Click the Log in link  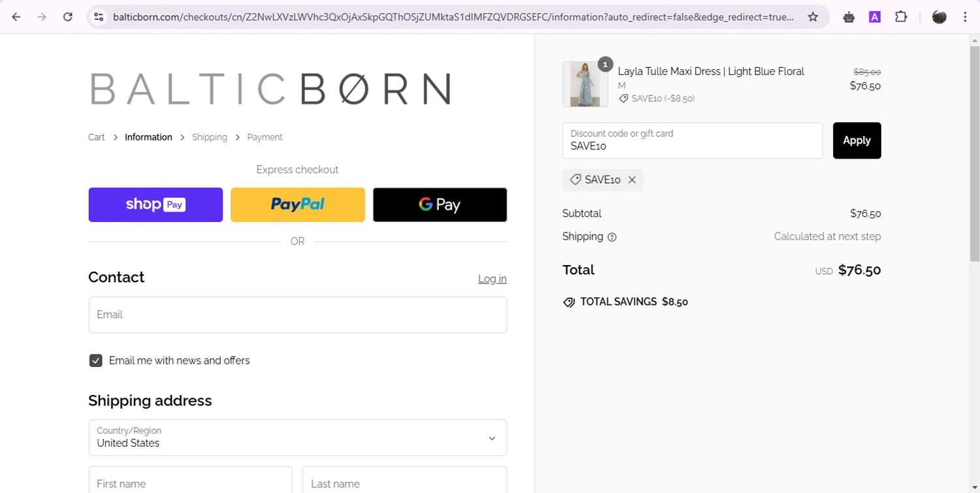492,279
